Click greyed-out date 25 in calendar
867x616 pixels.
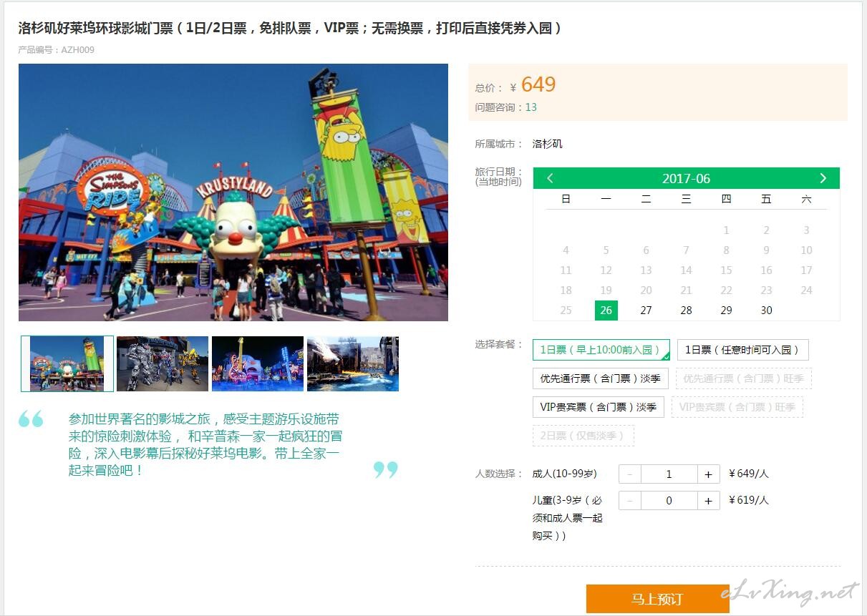coord(566,310)
